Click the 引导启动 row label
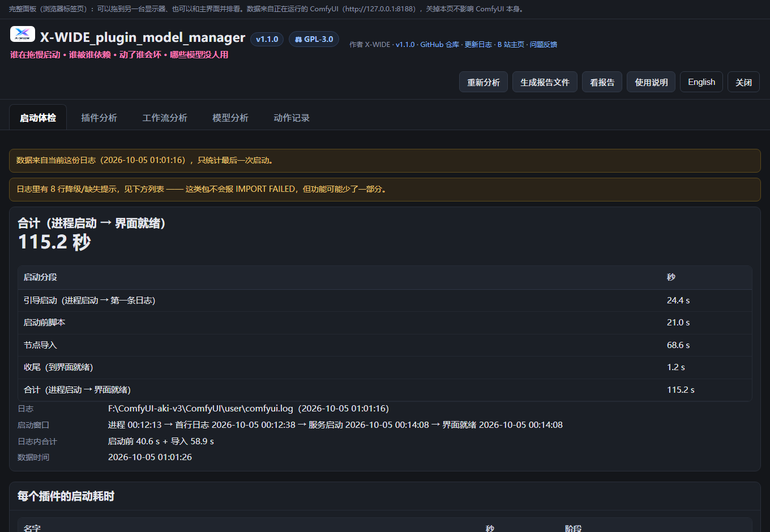Viewport: 770px width, 532px height. point(89,301)
